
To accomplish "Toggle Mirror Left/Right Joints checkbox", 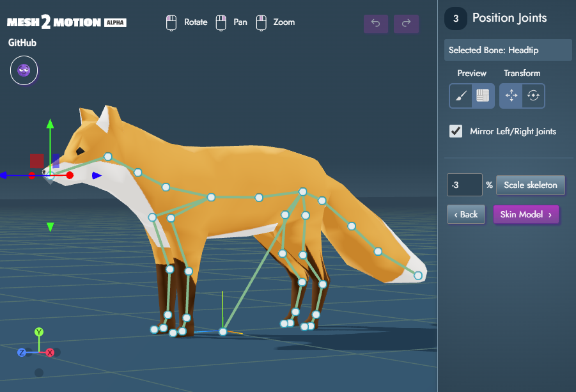I will click(x=456, y=131).
